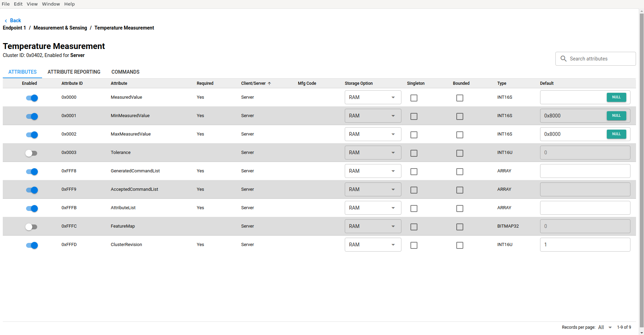Screen dimensions: 644x335
Task: Switch to the Attribute Reporting tab
Action: point(74,72)
